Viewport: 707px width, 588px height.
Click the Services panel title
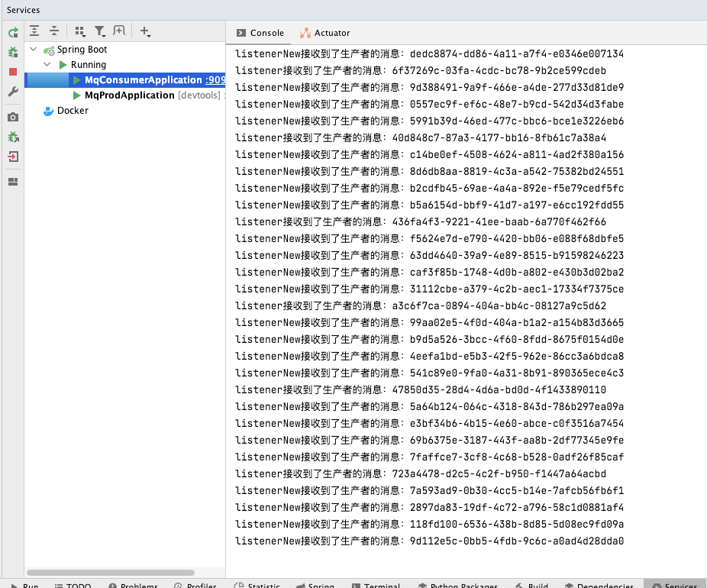23,10
